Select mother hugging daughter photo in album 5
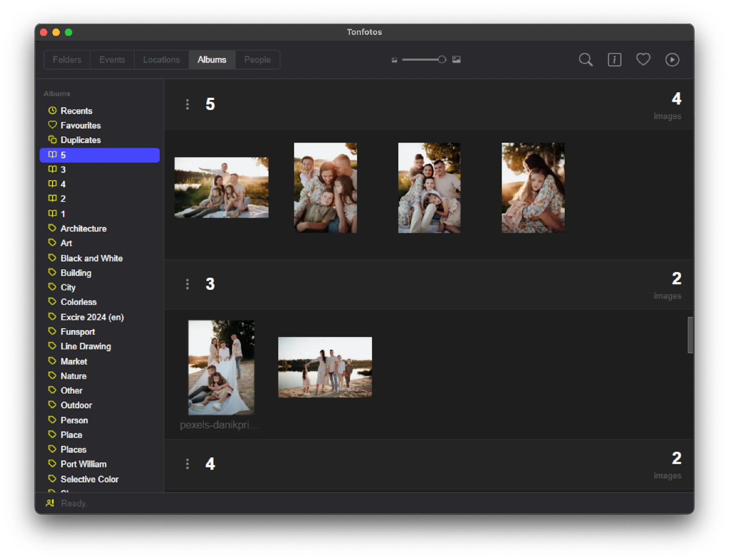Image resolution: width=729 pixels, height=560 pixels. tap(533, 188)
